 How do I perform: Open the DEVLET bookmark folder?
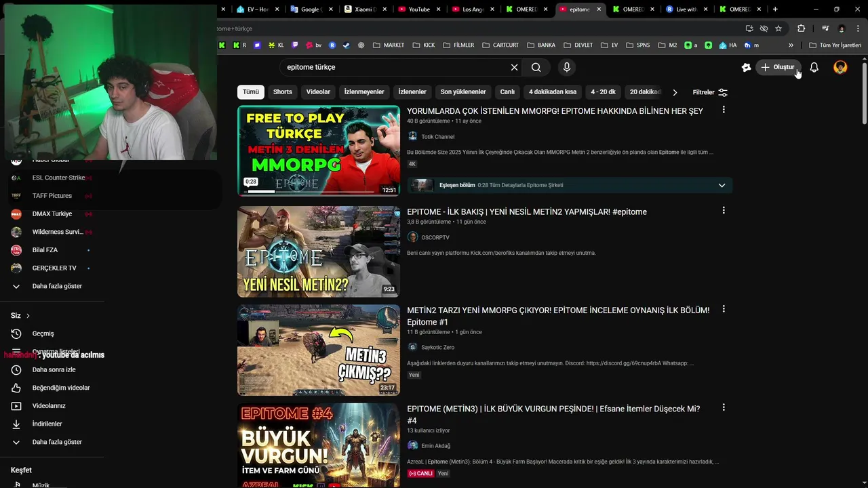578,45
